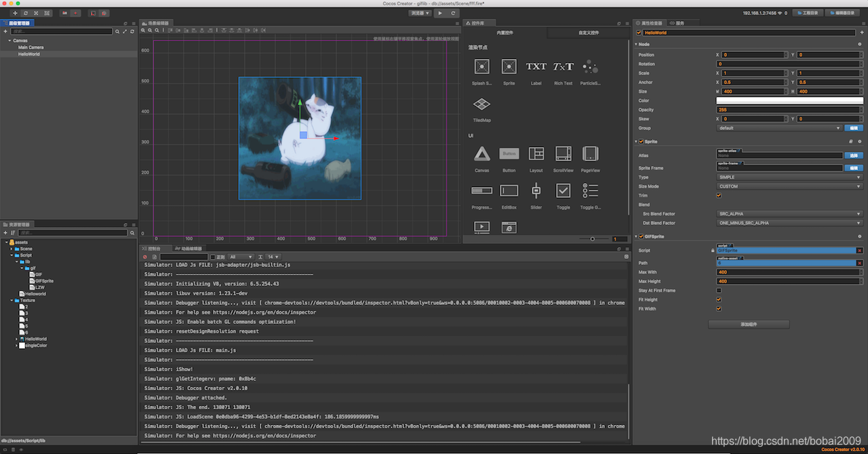Pick the Canvas UI node icon
Screen dimensions: 868x454
[481, 154]
